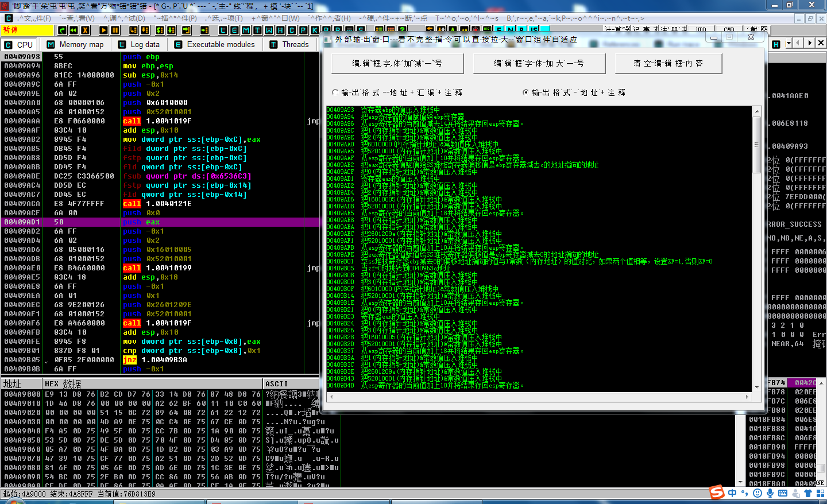This screenshot has height=504, width=827.
Task: Open the 文件(F) menu
Action: [x=35, y=18]
